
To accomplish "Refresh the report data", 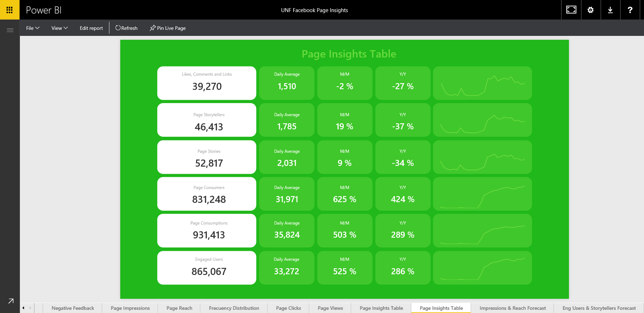I will point(126,28).
